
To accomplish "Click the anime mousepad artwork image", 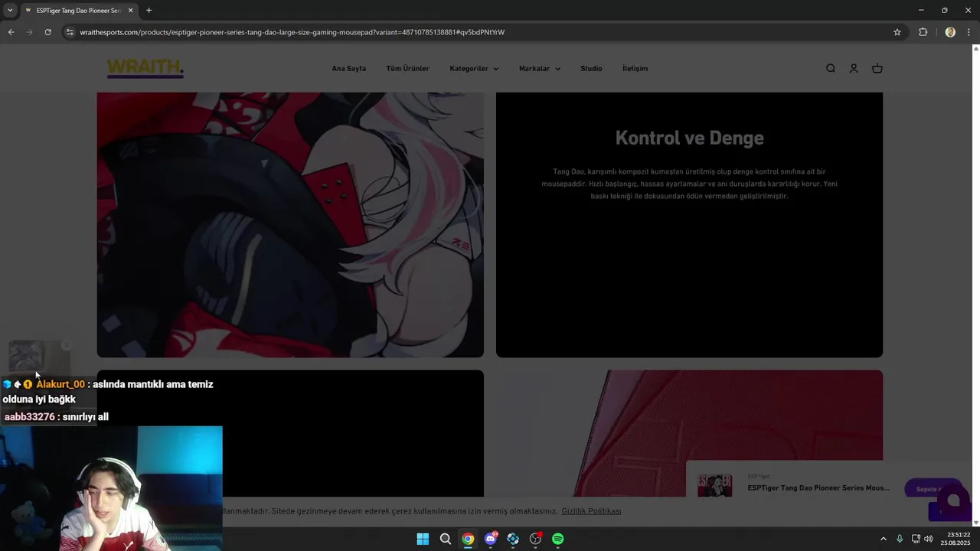I will [x=290, y=225].
